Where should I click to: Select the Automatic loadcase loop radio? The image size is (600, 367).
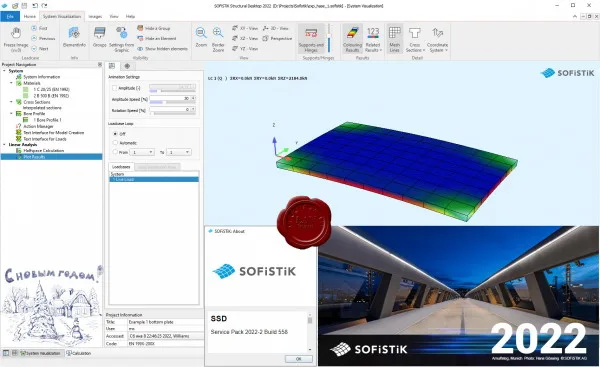[x=115, y=143]
